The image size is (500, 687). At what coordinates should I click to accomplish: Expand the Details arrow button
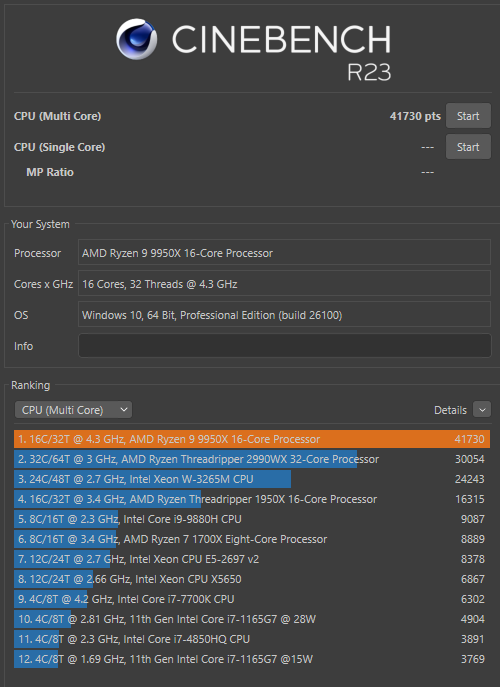[482, 410]
